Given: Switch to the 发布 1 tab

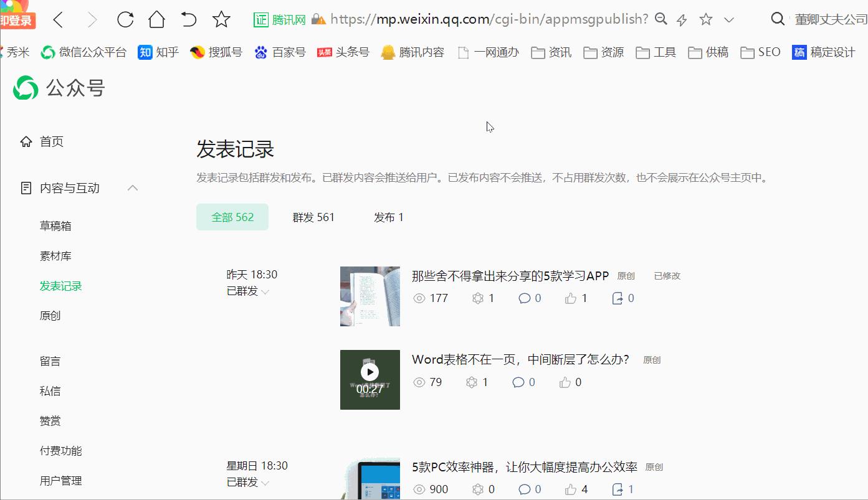Looking at the screenshot, I should (389, 217).
